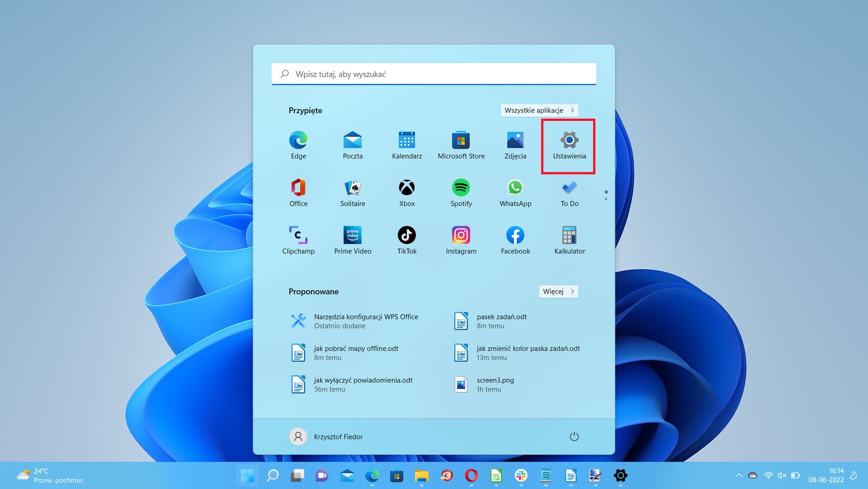Viewport: 868px width, 489px height.
Task: Open File Explorer on the taskbar
Action: click(421, 475)
